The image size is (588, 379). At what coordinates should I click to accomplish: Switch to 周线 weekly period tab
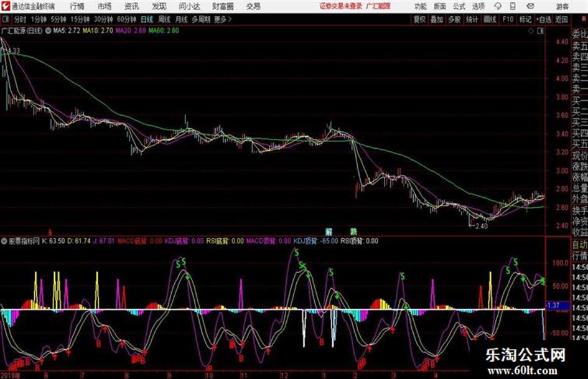[x=164, y=19]
